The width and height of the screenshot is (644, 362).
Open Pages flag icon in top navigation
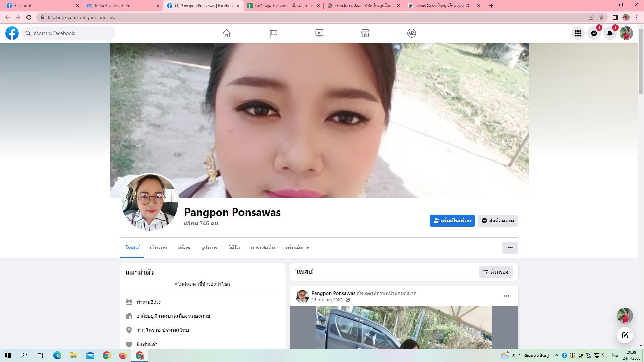[x=273, y=33]
